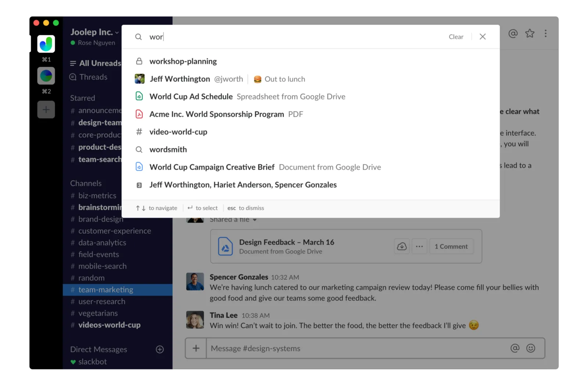Download the Design Feedback – March 16 file
This screenshot has width=588, height=391.
pyautogui.click(x=402, y=246)
